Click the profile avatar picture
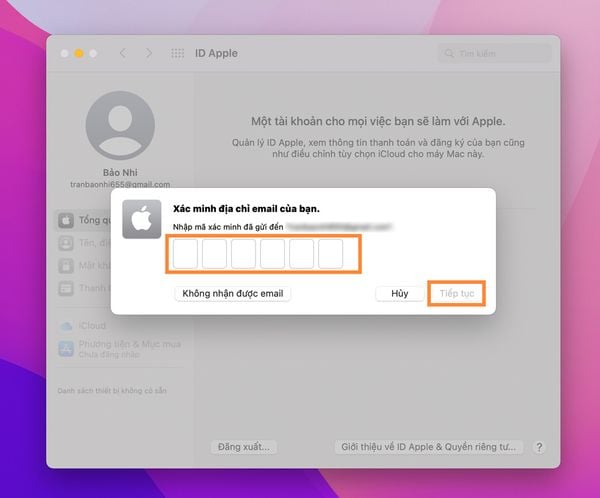The image size is (600, 498). pos(120,126)
